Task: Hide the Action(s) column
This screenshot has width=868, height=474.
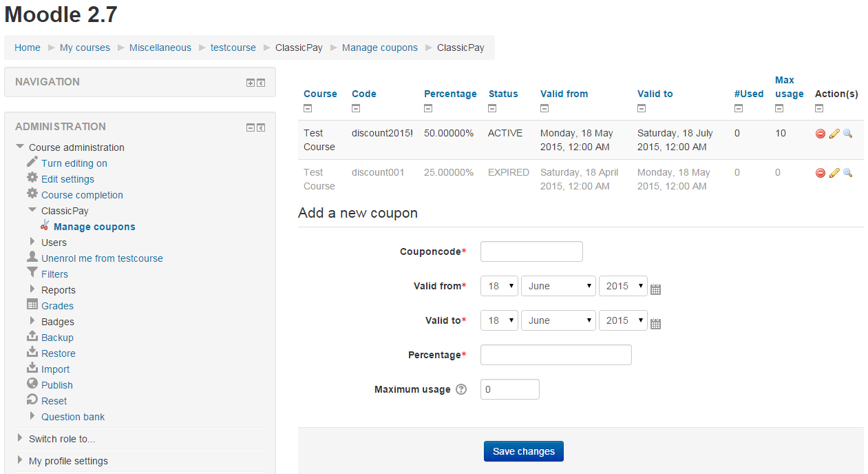Action: point(819,108)
